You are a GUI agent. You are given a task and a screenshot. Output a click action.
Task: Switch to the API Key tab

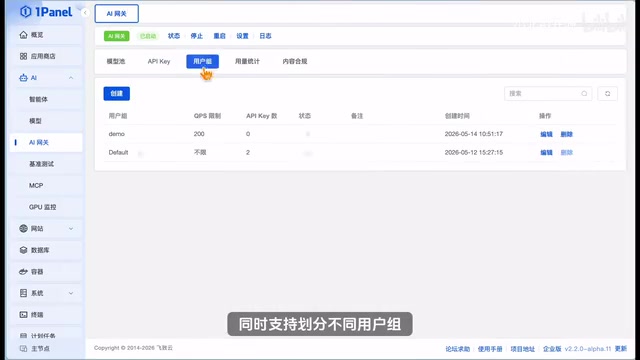[159, 61]
